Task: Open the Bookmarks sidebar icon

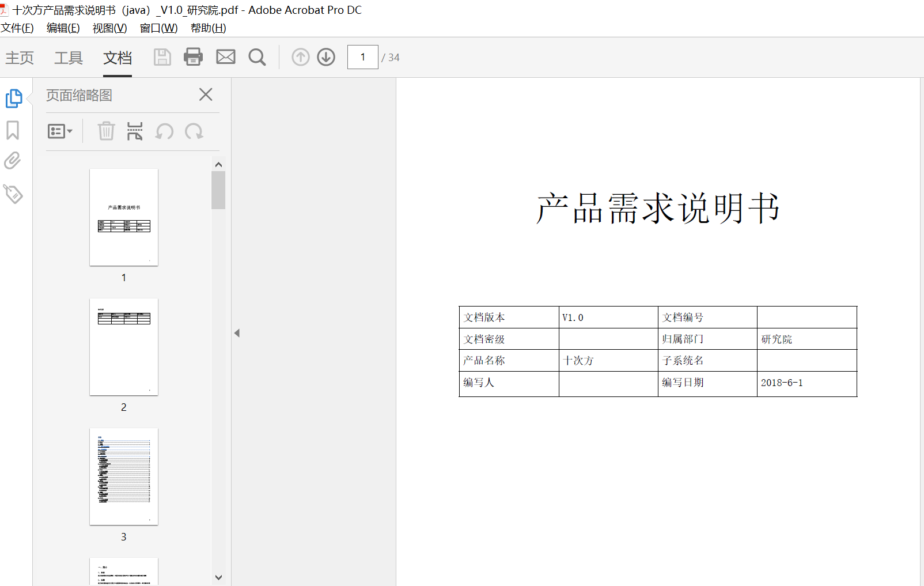Action: click(13, 130)
